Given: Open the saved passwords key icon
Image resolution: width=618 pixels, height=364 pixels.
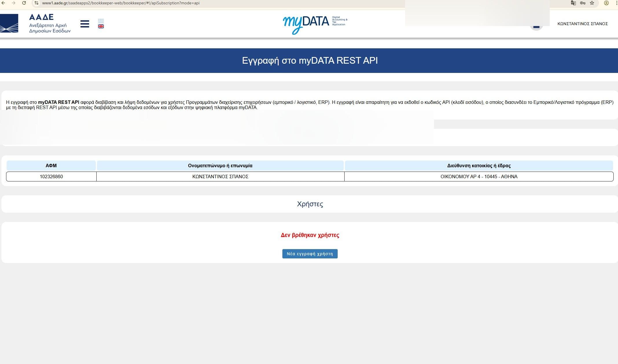Looking at the screenshot, I should coord(583,3).
